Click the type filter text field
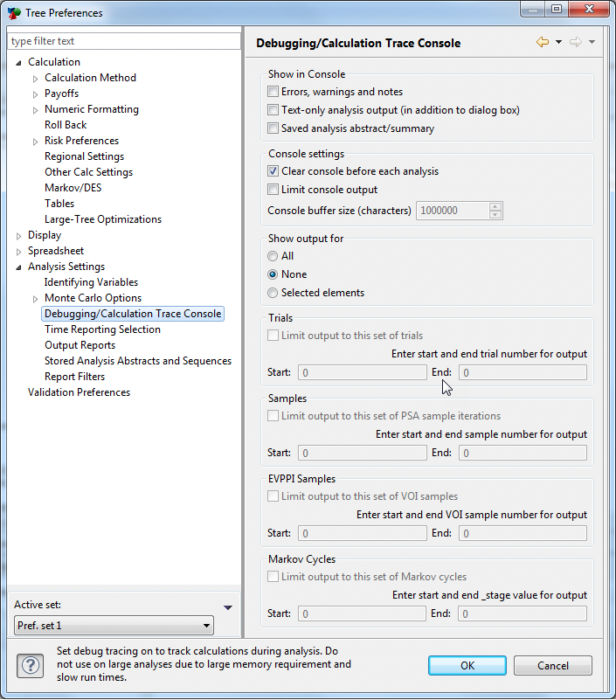 point(123,41)
